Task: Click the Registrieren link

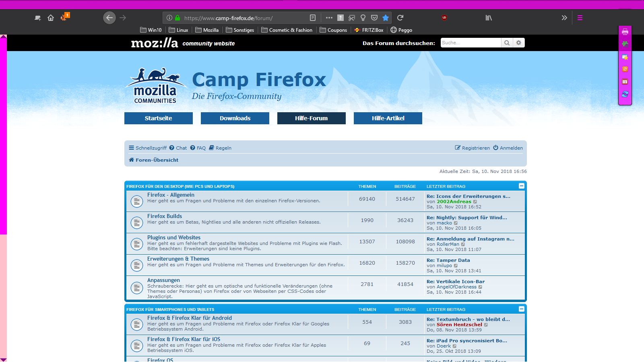Action: pos(473,148)
